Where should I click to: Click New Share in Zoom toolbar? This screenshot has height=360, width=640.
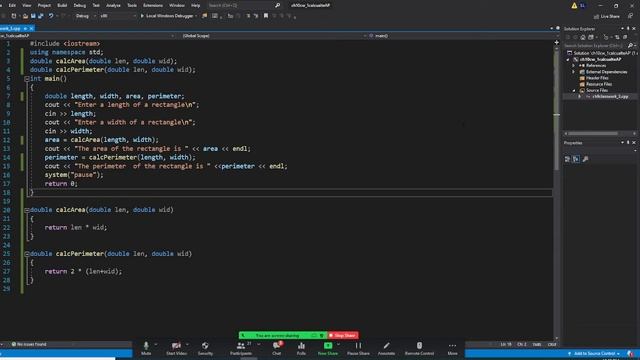point(328,349)
